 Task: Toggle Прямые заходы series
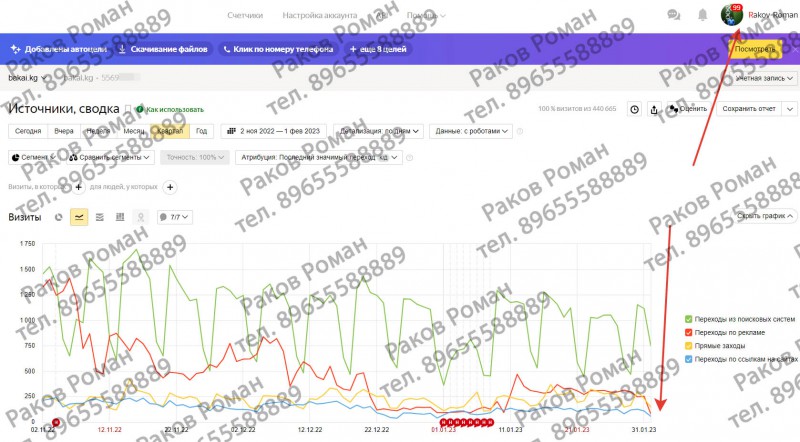[715, 346]
